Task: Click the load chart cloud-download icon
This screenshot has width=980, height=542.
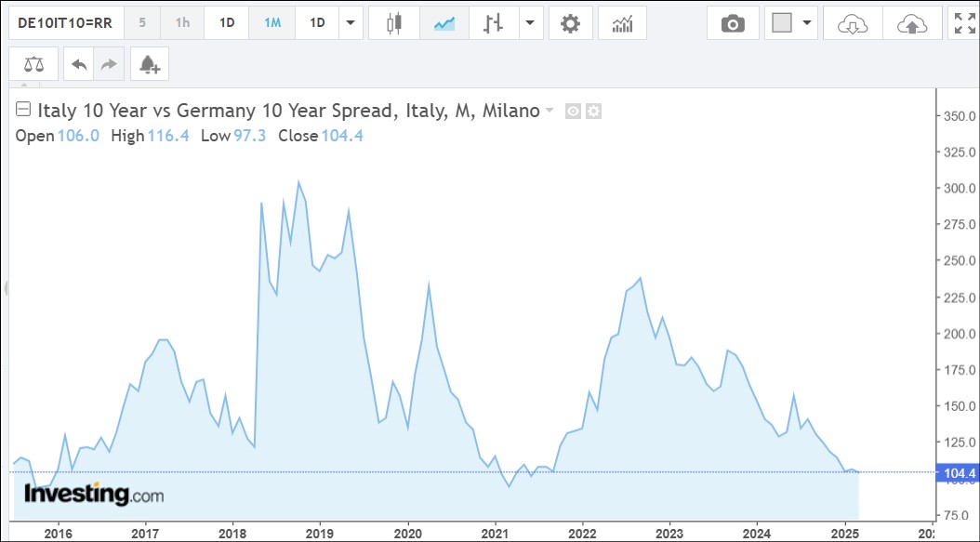Action: point(852,23)
